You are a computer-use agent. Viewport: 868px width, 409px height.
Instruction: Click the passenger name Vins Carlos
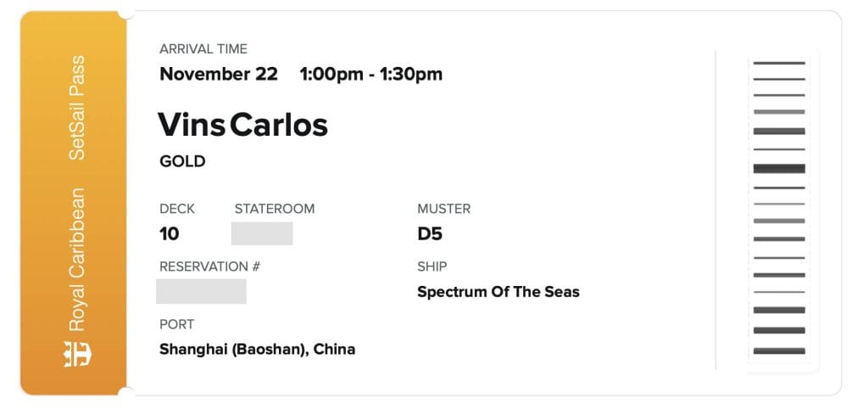[x=242, y=126]
